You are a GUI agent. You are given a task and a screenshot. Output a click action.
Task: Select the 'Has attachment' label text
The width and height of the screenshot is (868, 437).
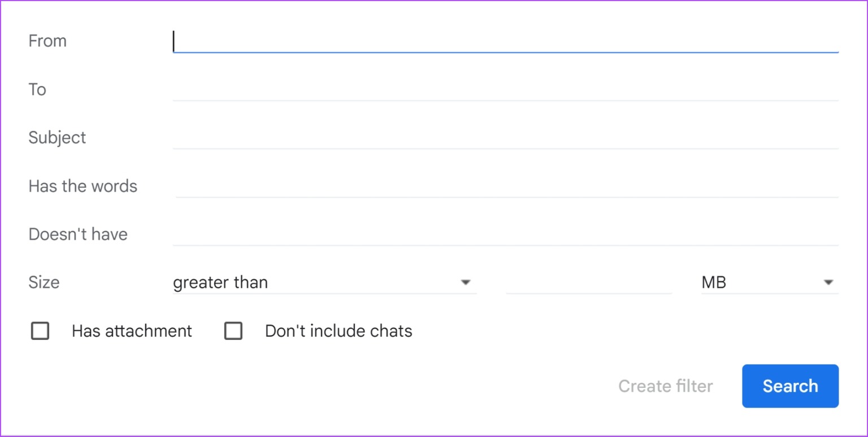(x=131, y=331)
